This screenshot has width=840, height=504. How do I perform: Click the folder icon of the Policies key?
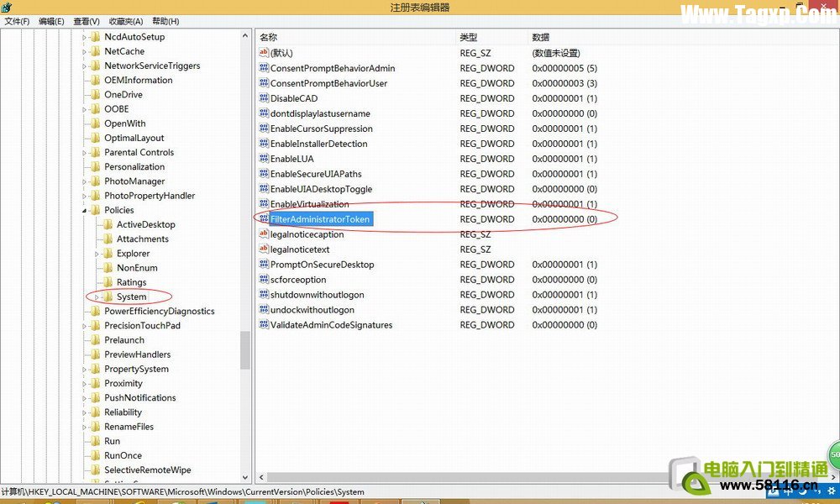[x=96, y=210]
